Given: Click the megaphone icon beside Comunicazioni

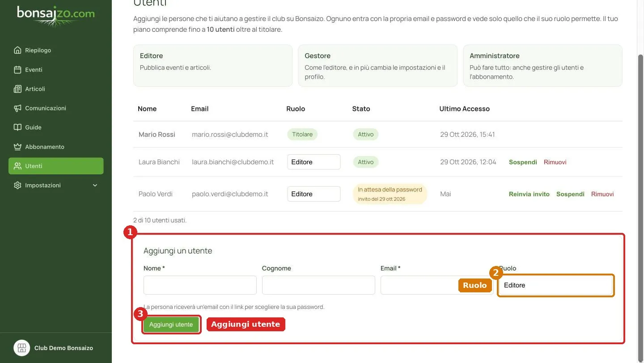Looking at the screenshot, I should click(x=18, y=108).
